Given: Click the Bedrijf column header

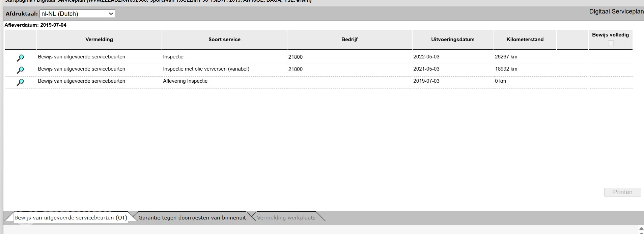Looking at the screenshot, I should [349, 40].
